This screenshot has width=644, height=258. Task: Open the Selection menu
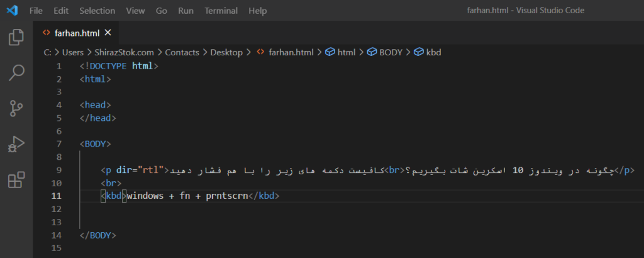(97, 11)
